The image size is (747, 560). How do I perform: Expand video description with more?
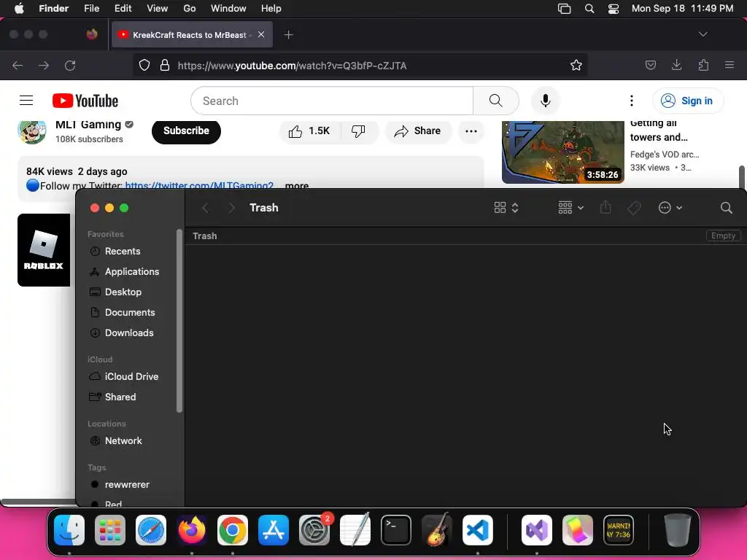[297, 186]
